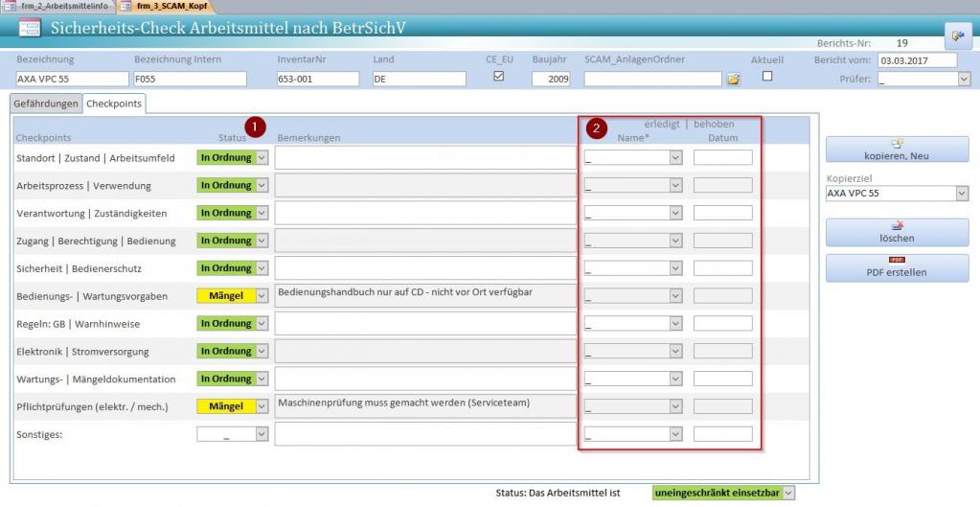Open the empty status dropdown for Sonstiges
Screen dimensions: 980x507
pos(262,434)
